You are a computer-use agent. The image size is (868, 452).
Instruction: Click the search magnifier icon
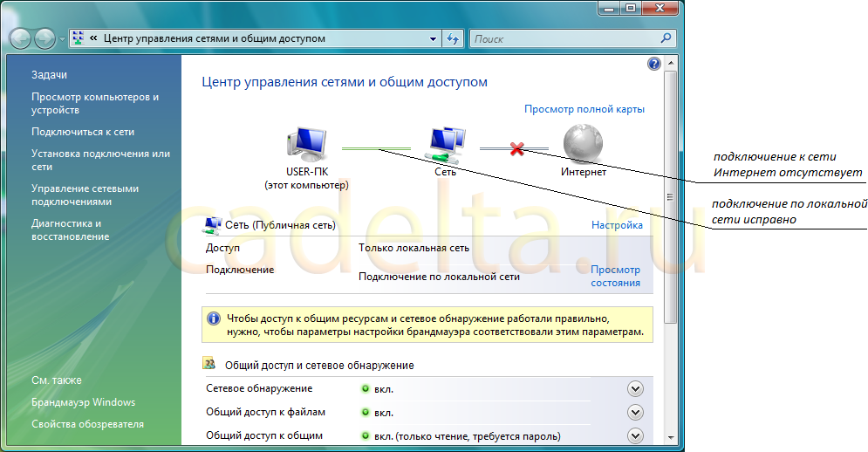(x=666, y=38)
